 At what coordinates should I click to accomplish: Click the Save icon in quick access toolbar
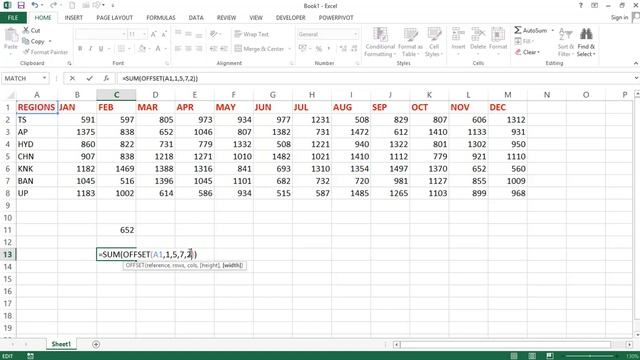pos(21,5)
